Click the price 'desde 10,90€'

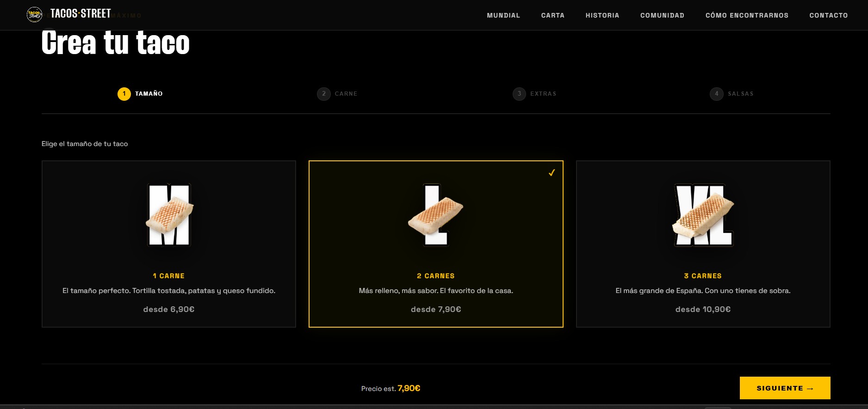click(x=703, y=309)
